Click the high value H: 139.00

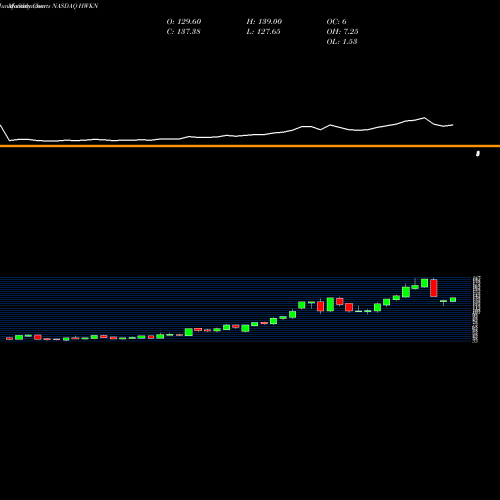pyautogui.click(x=264, y=21)
